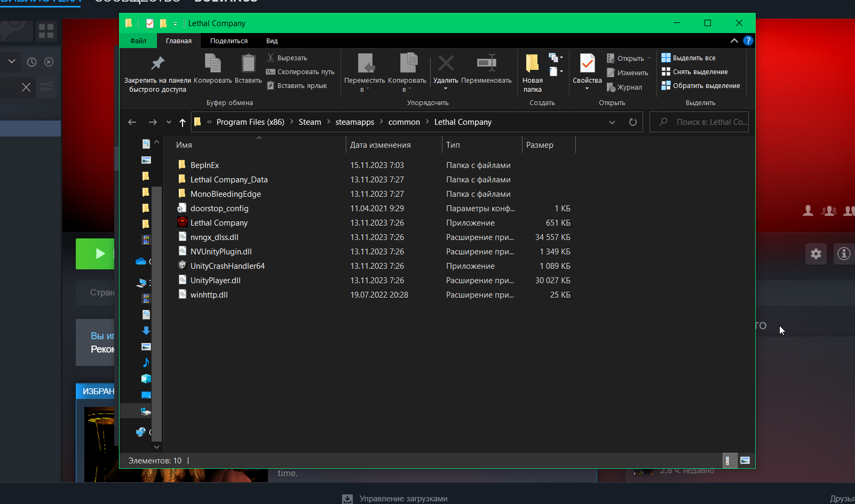Click the Копировать (Copy) ribbon button

click(213, 69)
